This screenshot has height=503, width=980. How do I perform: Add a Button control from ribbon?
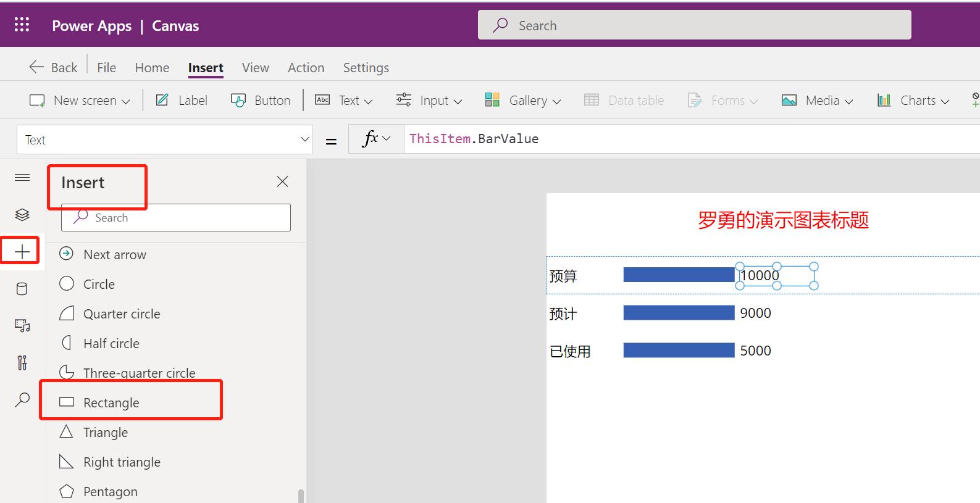(x=260, y=100)
